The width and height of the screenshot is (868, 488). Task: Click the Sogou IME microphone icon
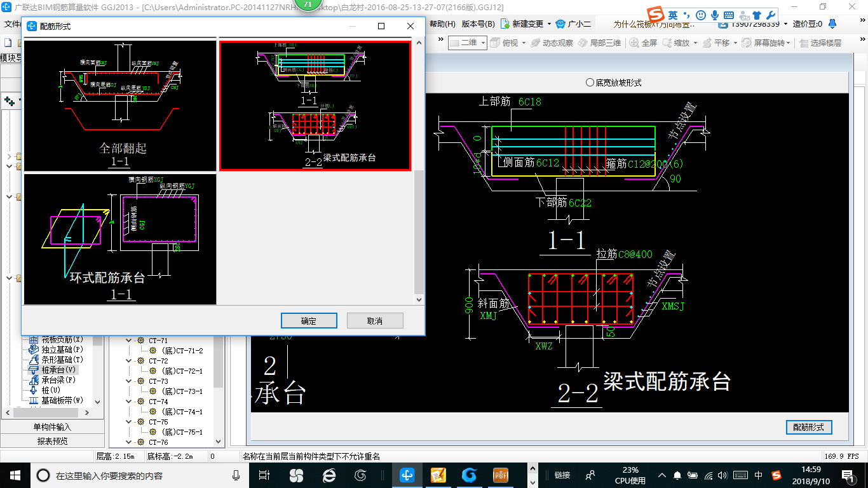715,15
